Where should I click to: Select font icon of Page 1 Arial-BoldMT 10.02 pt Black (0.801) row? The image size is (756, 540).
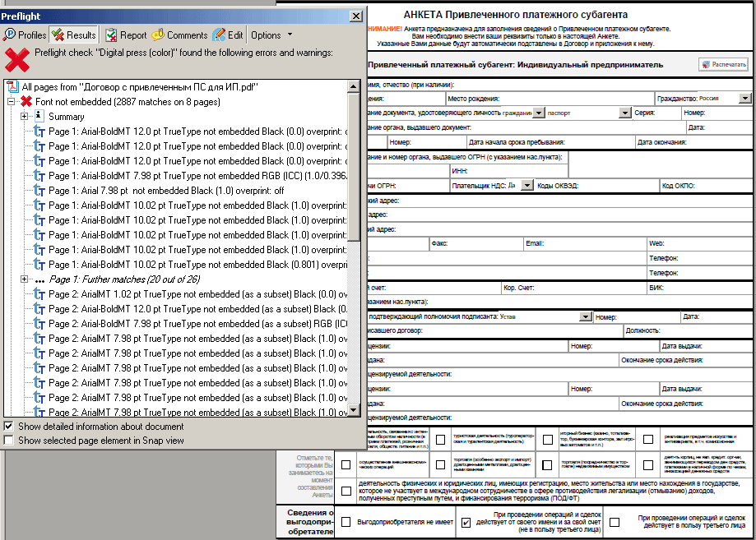pos(39,265)
